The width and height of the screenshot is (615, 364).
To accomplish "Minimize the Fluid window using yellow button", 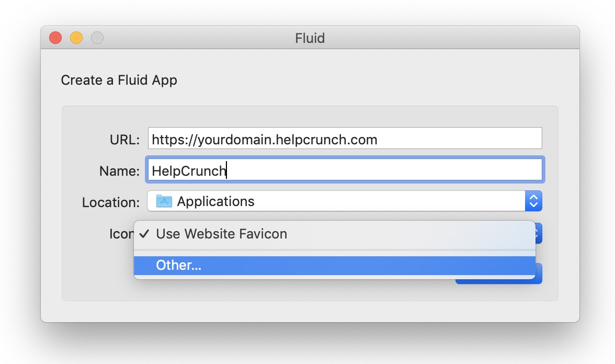I will (76, 38).
